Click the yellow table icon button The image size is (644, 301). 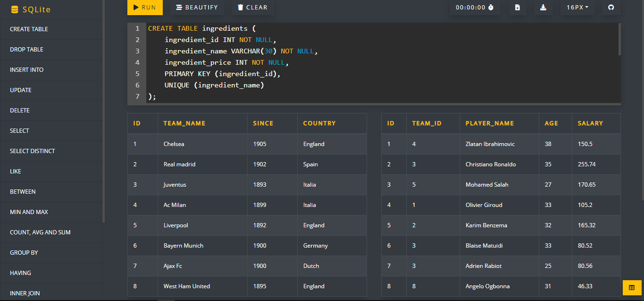[632, 287]
